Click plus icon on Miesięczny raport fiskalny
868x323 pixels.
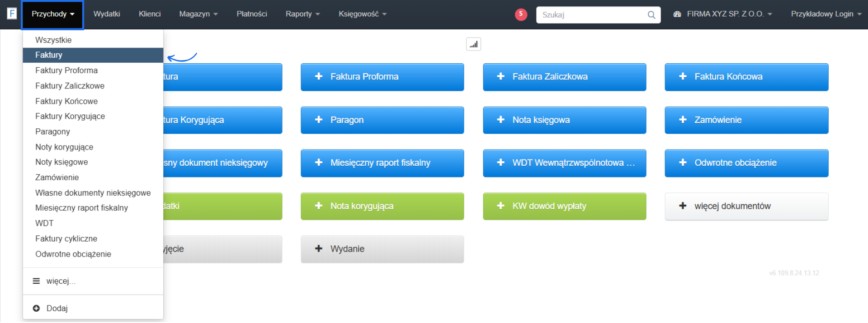[319, 163]
